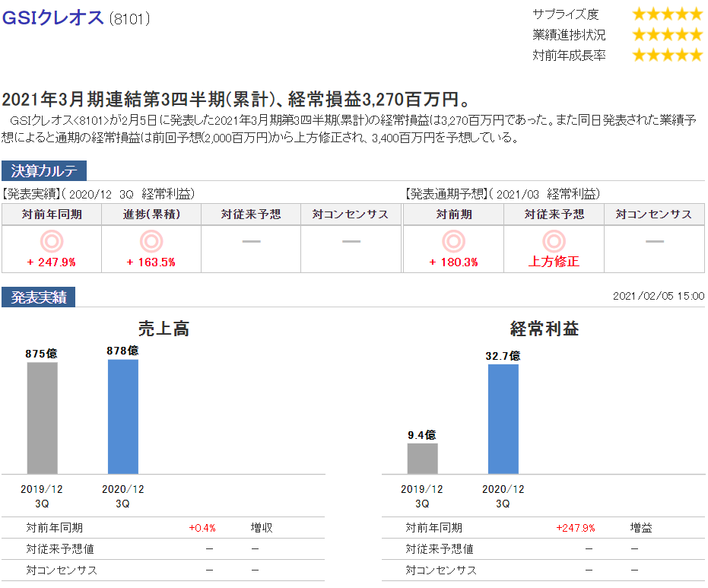Click the 増収 label

click(x=262, y=527)
